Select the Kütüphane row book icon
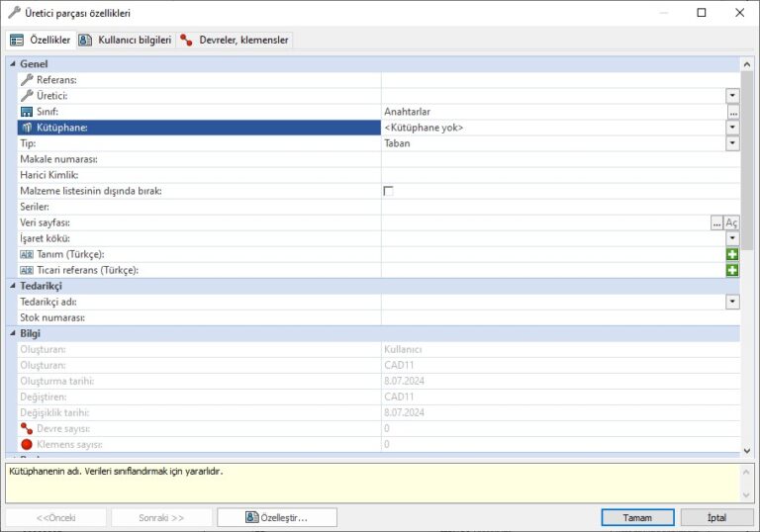 [x=27, y=128]
